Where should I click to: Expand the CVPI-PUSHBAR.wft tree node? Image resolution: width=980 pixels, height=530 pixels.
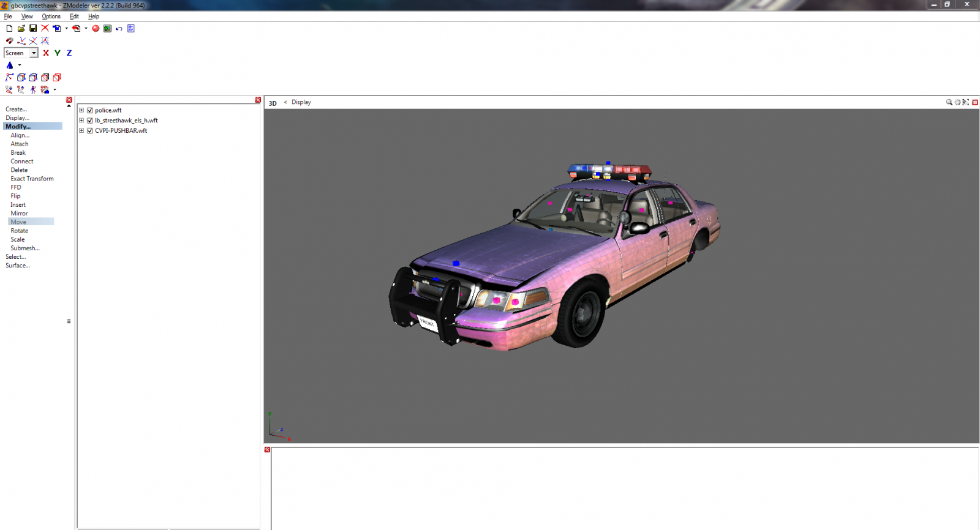(81, 130)
